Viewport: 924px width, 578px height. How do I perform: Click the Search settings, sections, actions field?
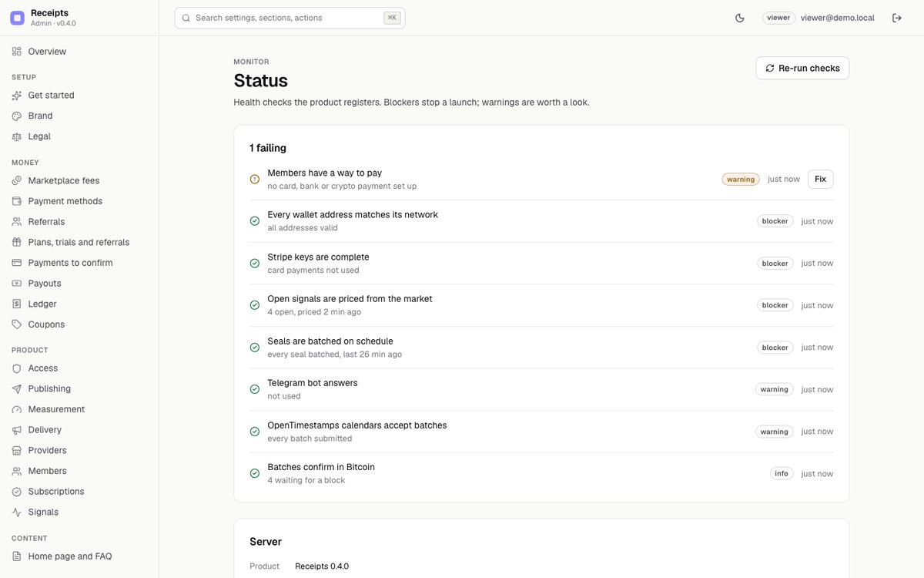click(x=290, y=18)
